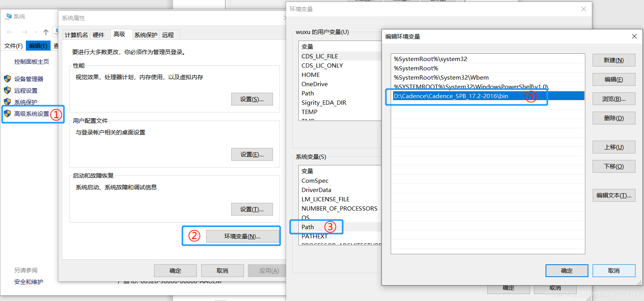Open 系统保护 link in sidebar
The width and height of the screenshot is (644, 301).
click(26, 102)
